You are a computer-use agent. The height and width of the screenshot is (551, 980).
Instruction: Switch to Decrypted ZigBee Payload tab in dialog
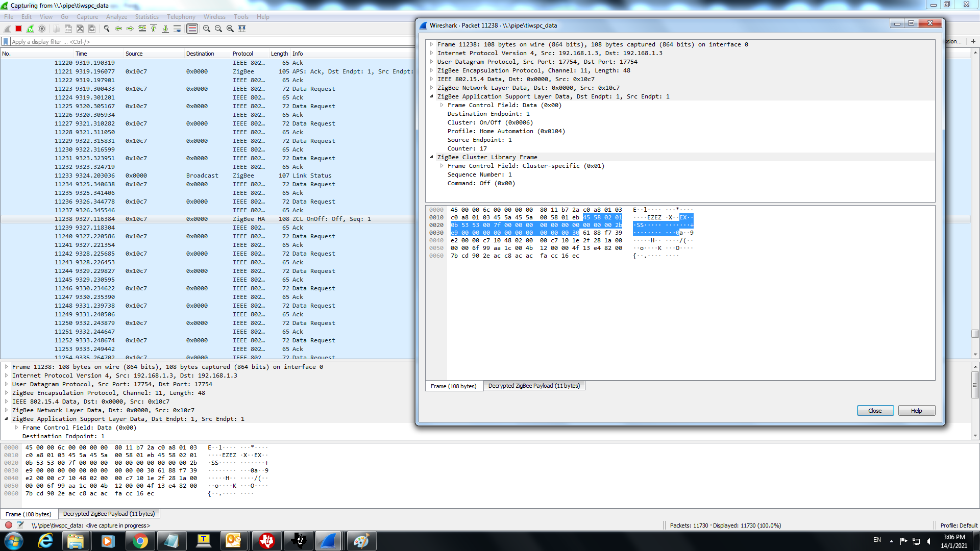(534, 386)
